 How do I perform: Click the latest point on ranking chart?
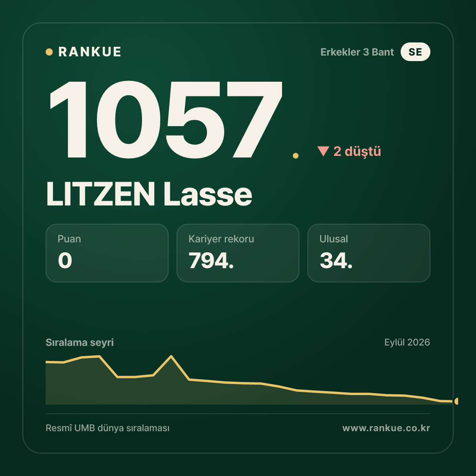click(x=457, y=401)
